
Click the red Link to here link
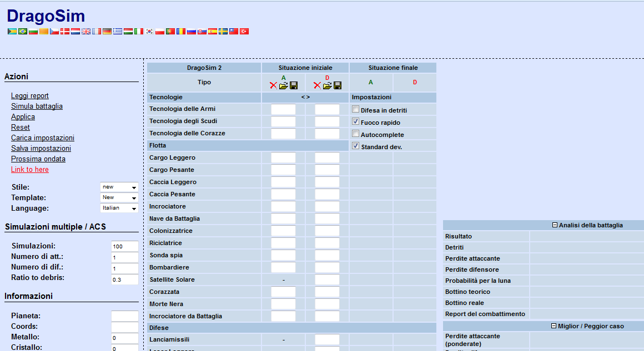pyautogui.click(x=30, y=170)
